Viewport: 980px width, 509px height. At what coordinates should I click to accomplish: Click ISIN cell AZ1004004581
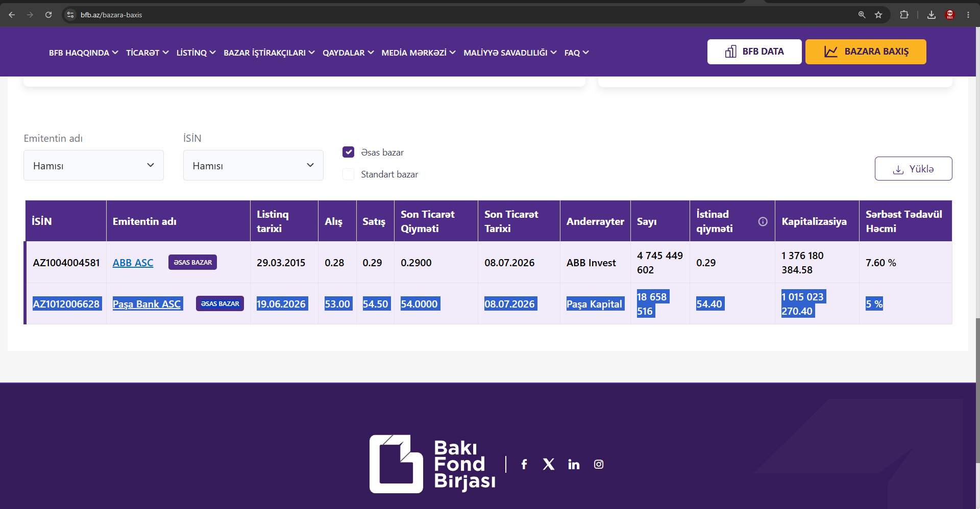click(x=66, y=263)
